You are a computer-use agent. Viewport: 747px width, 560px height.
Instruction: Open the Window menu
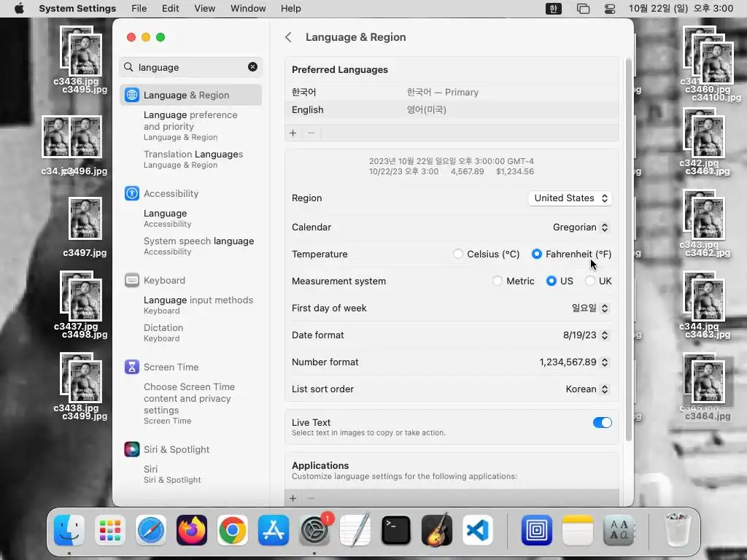click(248, 9)
